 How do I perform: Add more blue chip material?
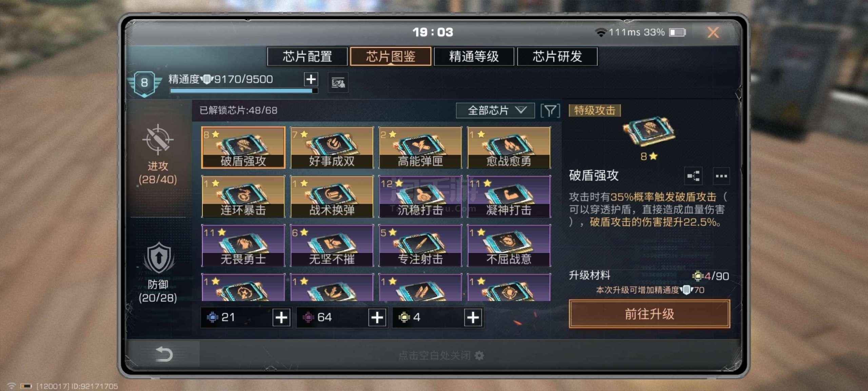[281, 318]
